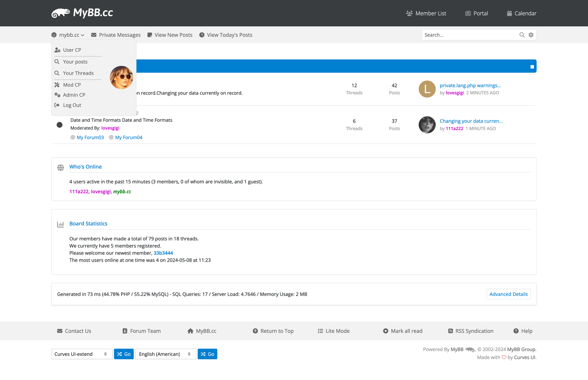588x380 pixels.
Task: Open the 33b3444 newest member profile
Action: coord(163,253)
